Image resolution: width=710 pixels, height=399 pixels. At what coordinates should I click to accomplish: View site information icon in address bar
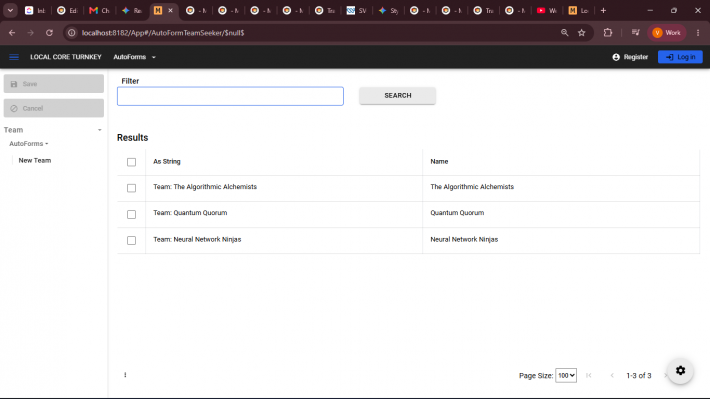72,33
